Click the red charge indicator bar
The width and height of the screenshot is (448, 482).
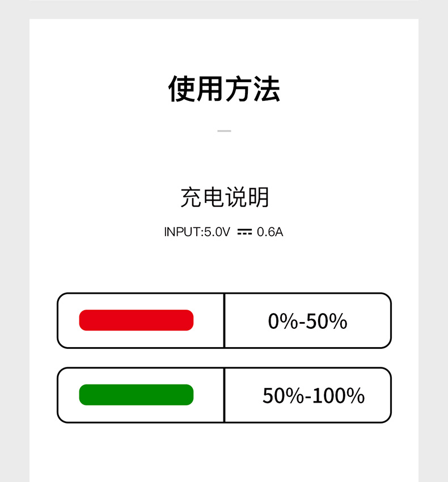[136, 320]
